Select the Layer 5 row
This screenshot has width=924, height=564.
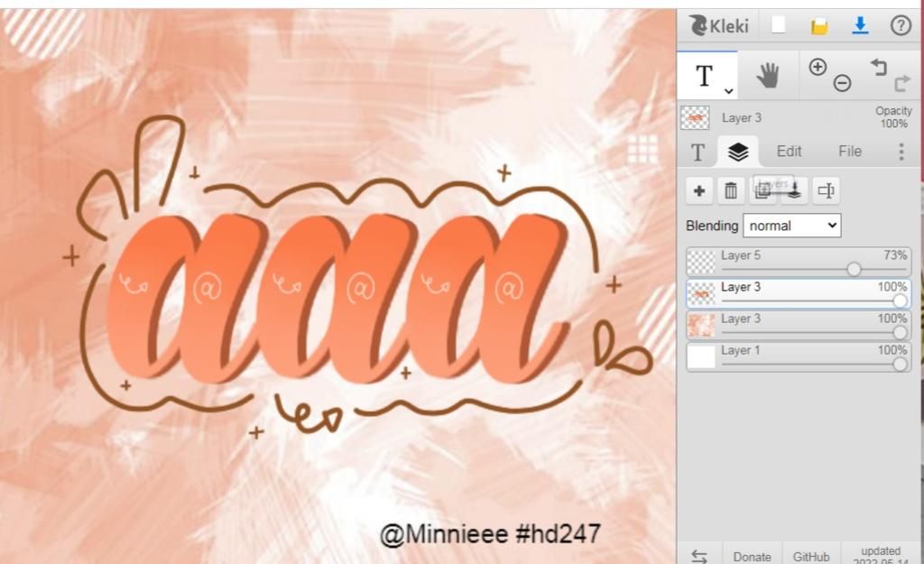point(799,262)
